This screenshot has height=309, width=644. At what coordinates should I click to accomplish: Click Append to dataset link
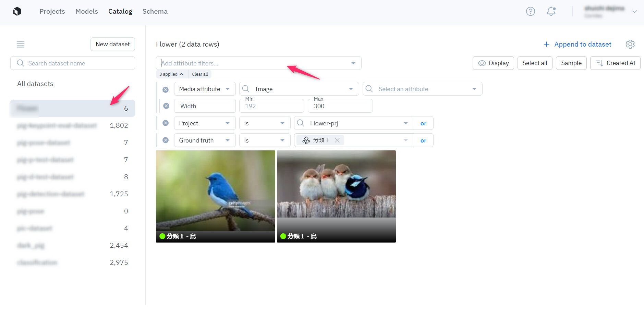578,44
